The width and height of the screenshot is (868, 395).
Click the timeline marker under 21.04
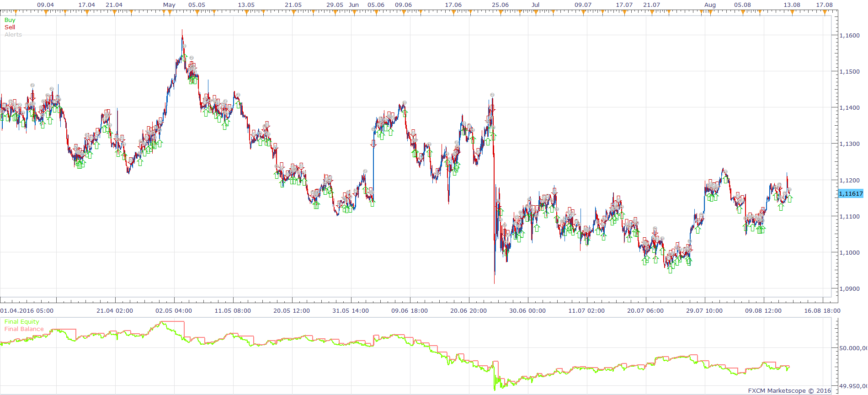(114, 13)
